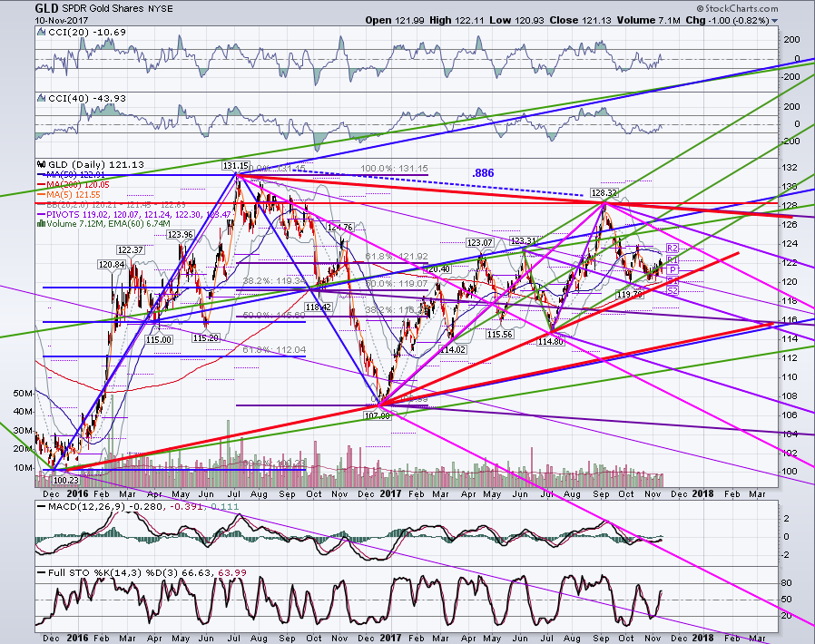Click the blue .886 retracement annotation
The image size is (815, 644).
483,173
